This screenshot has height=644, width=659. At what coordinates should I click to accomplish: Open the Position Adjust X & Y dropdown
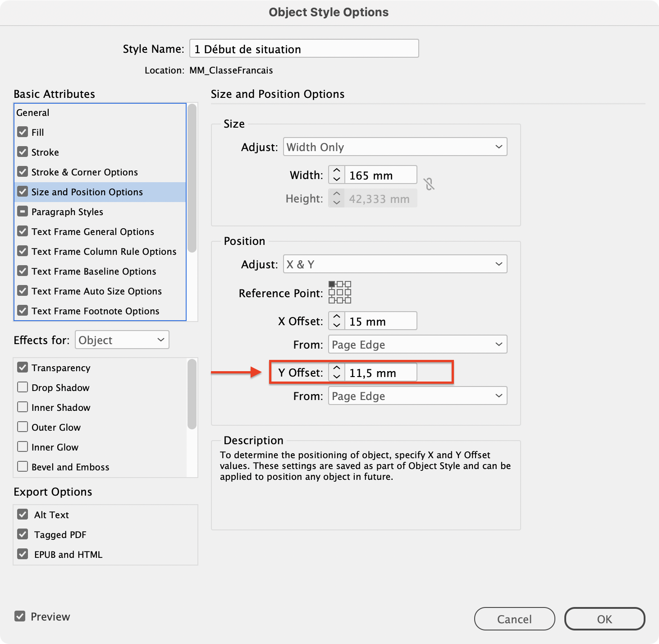395,264
